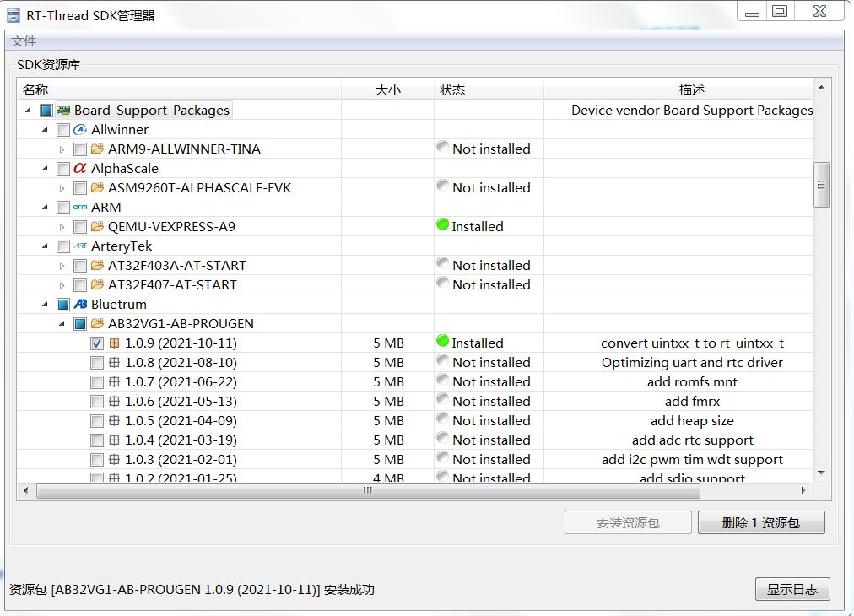Open the 文件 menu
The width and height of the screenshot is (854, 616).
click(24, 41)
